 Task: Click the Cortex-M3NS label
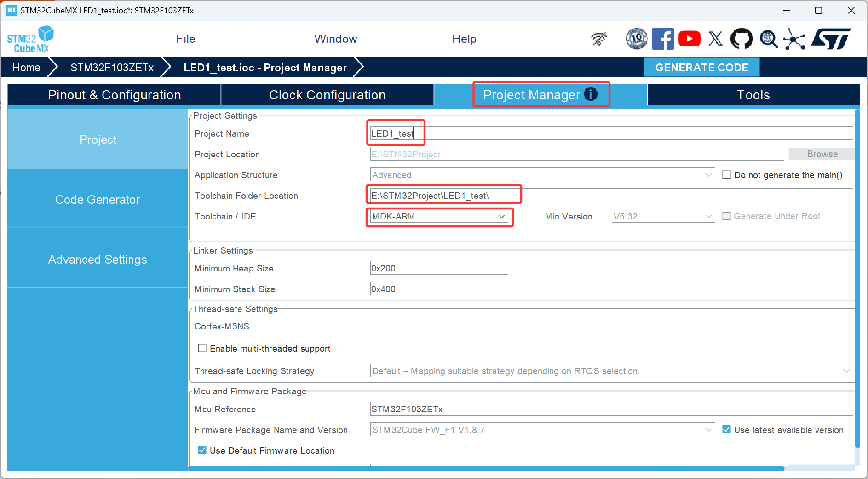[x=222, y=326]
